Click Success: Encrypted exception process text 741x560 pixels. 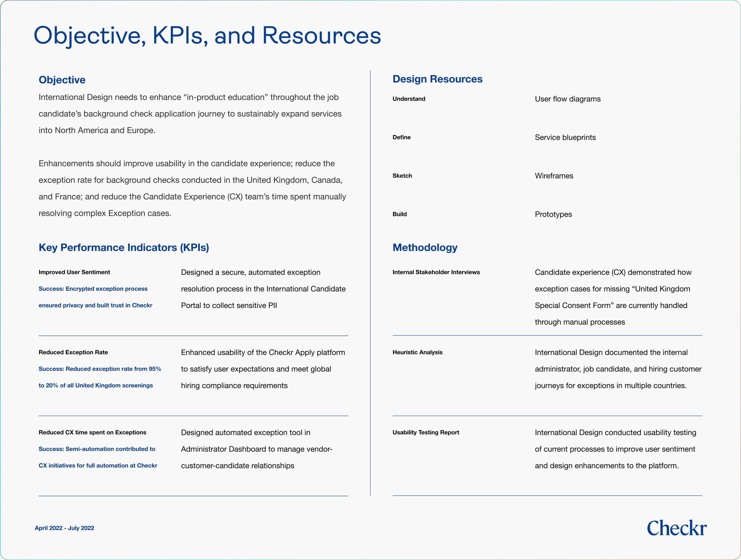[93, 288]
